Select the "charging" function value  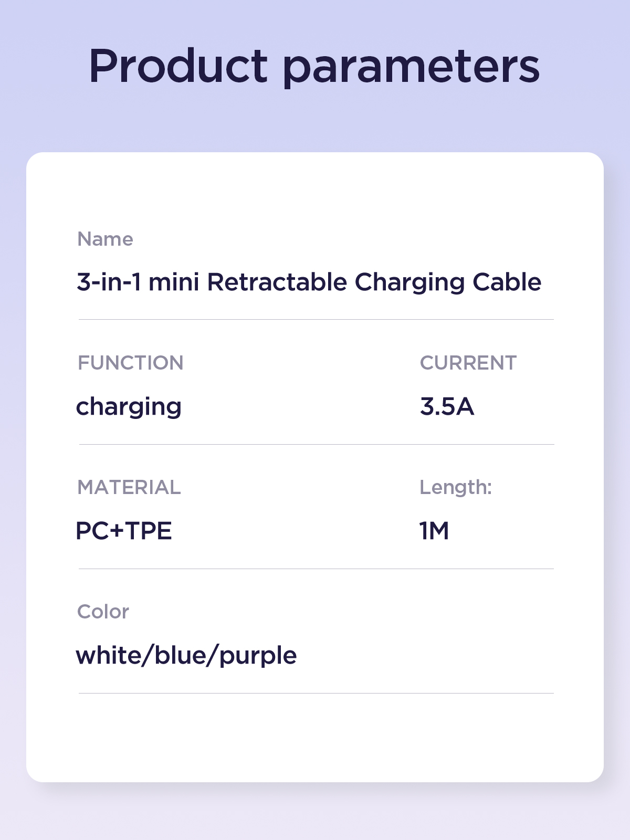point(129,407)
